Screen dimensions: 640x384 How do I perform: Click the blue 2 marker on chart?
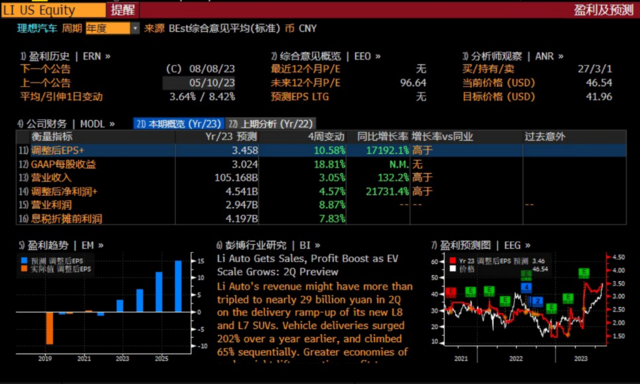click(538, 302)
